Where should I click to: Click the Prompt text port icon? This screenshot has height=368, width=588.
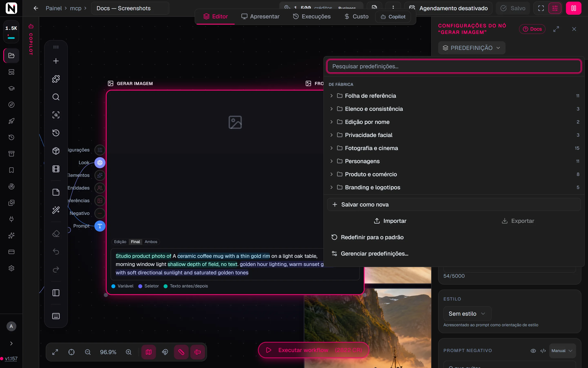tap(100, 226)
